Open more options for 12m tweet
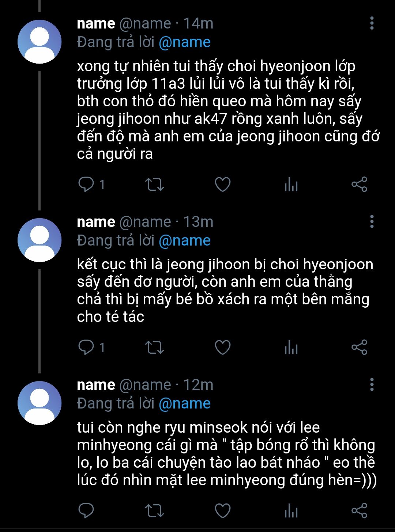This screenshot has height=532, width=395. tap(372, 384)
